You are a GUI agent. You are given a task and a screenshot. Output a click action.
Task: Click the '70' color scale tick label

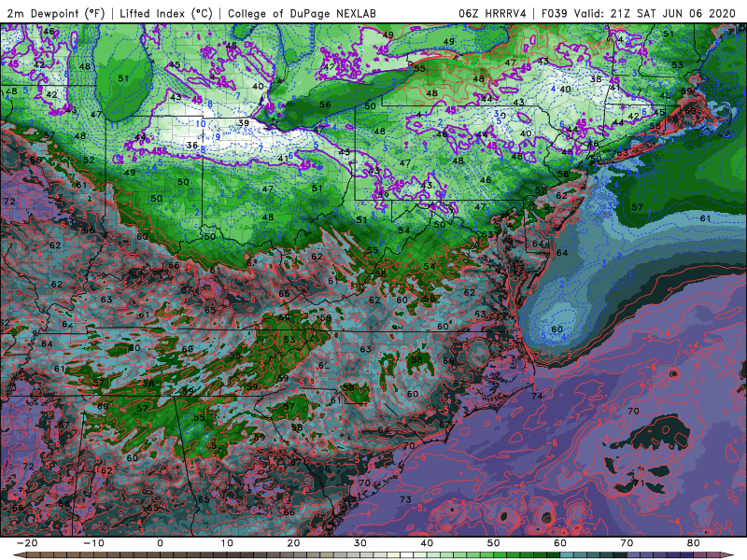(627, 543)
